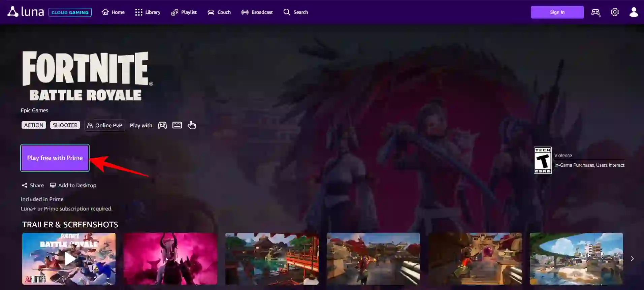The image size is (644, 290).
Task: Open the Couch navigation item
Action: click(219, 12)
